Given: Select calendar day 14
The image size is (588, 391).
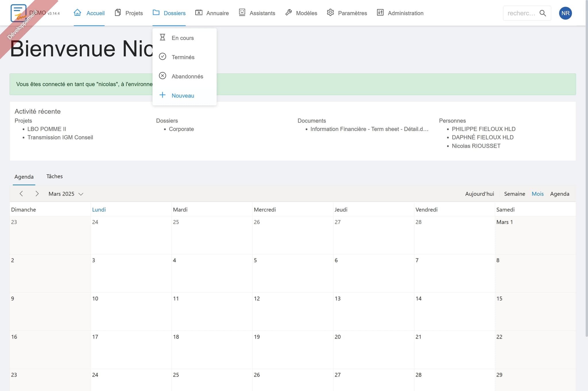Looking at the screenshot, I should coord(454,312).
